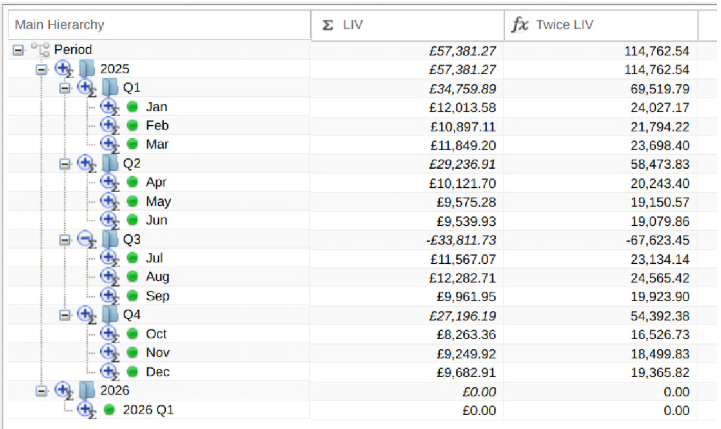721x429 pixels.
Task: Select the Main Hierarchy column header
Action: point(159,25)
